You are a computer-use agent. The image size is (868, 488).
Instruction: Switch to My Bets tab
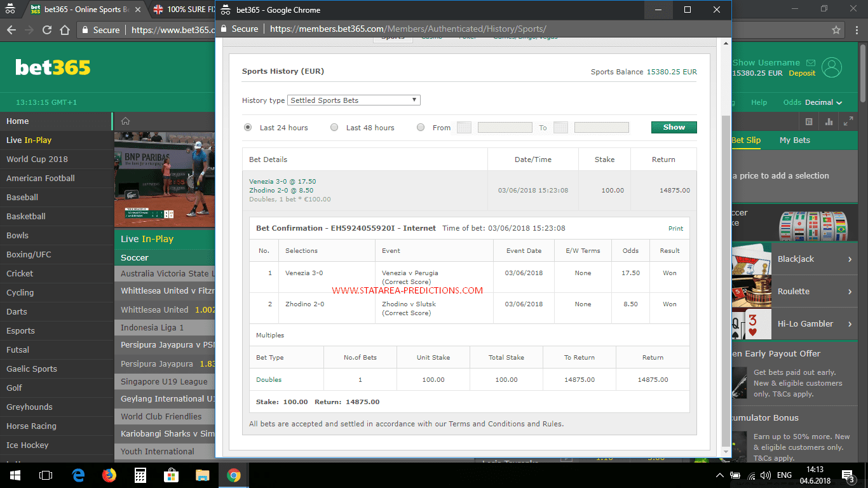click(795, 140)
